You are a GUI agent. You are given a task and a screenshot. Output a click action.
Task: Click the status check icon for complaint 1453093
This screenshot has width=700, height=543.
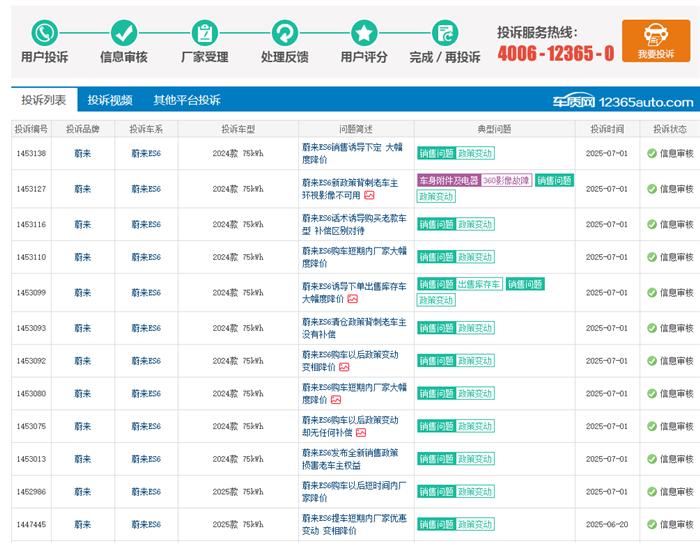click(652, 328)
